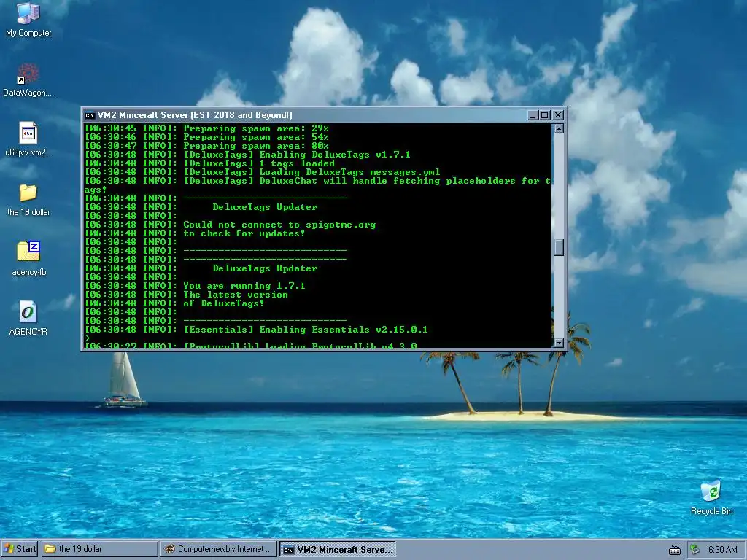The height and width of the screenshot is (560, 747).
Task: Click 'The latest version' log line
Action: 186,295
